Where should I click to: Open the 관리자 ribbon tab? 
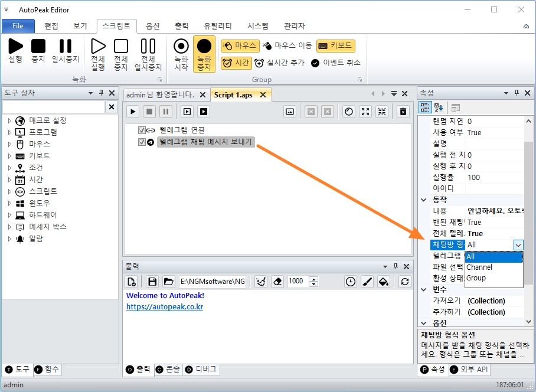[295, 26]
